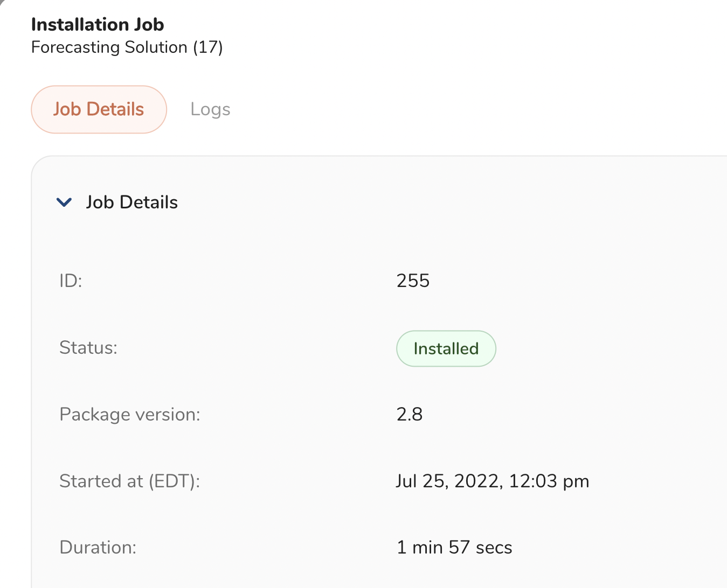Click the Forecasting Solution (17) subtitle
This screenshot has width=727, height=588.
127,47
